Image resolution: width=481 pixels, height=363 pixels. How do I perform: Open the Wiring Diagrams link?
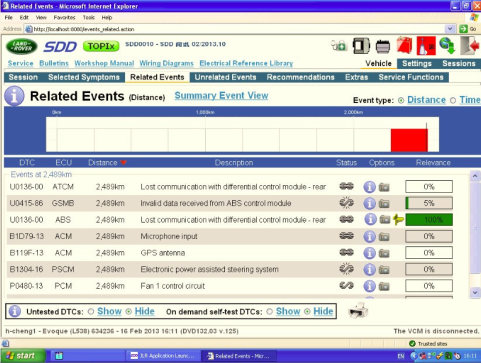point(166,63)
